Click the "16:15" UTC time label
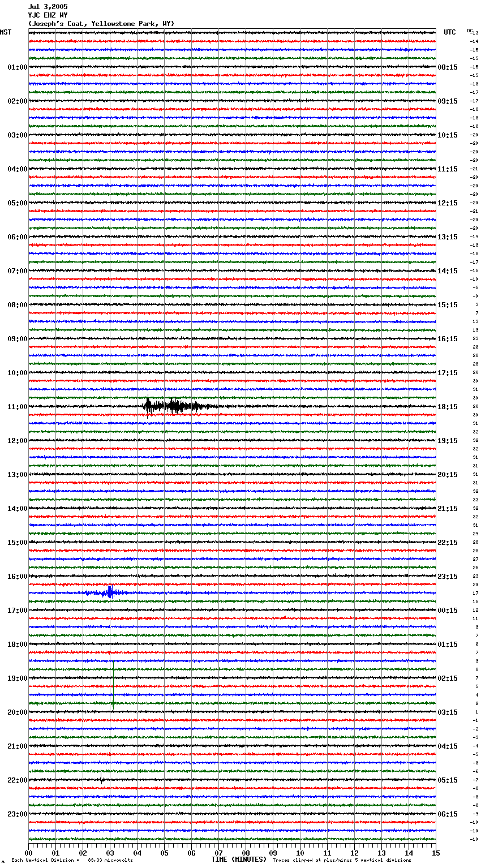This screenshot has width=481, height=868. pyautogui.click(x=448, y=339)
